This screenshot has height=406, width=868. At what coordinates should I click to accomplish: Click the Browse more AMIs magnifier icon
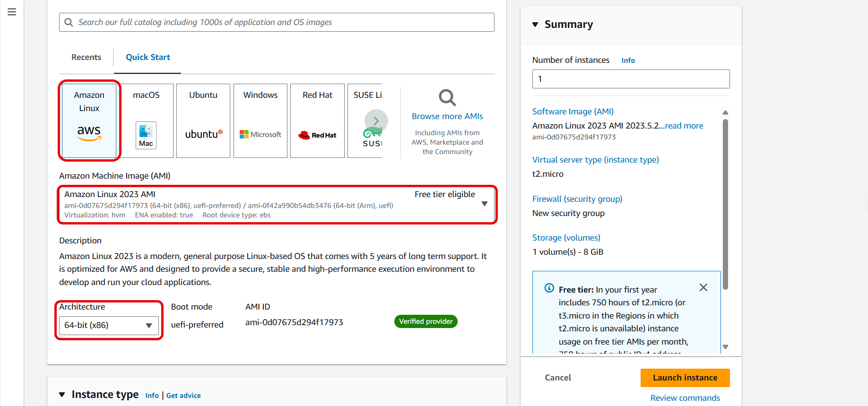click(x=447, y=98)
